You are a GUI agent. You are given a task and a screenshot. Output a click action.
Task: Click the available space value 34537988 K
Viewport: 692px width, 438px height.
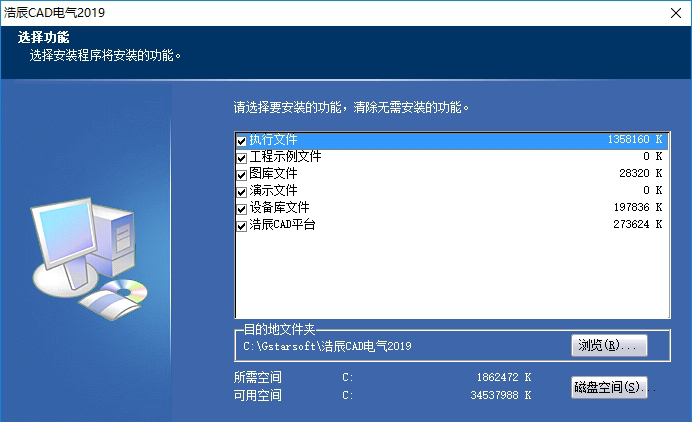[501, 395]
